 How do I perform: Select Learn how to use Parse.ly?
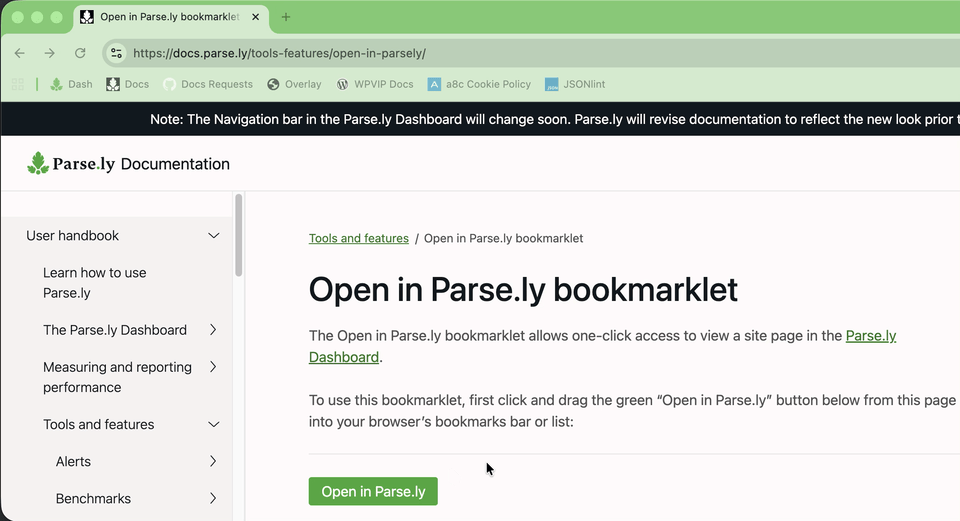point(94,283)
